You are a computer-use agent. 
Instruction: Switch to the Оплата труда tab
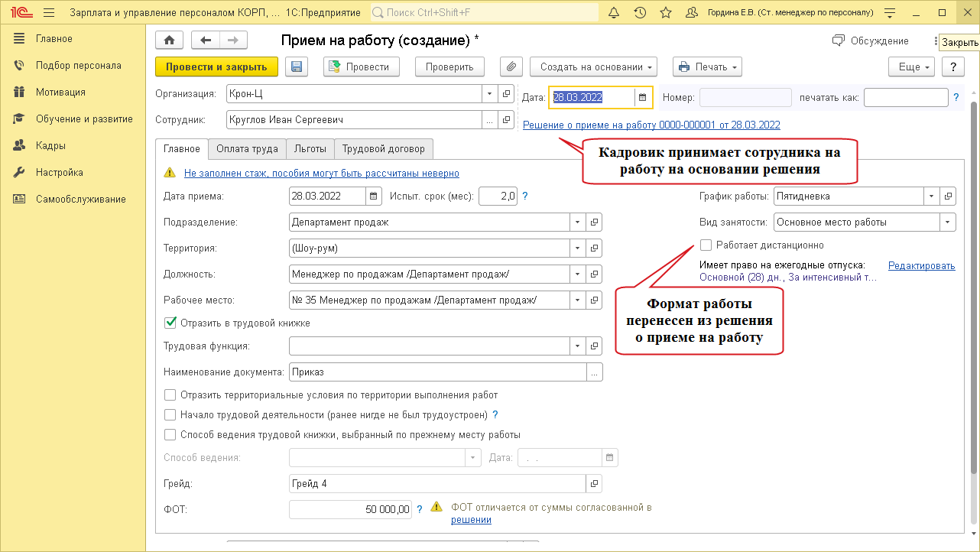coord(247,149)
